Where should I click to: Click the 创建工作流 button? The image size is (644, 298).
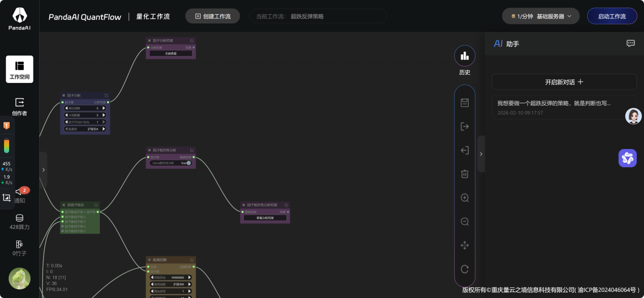coord(213,16)
